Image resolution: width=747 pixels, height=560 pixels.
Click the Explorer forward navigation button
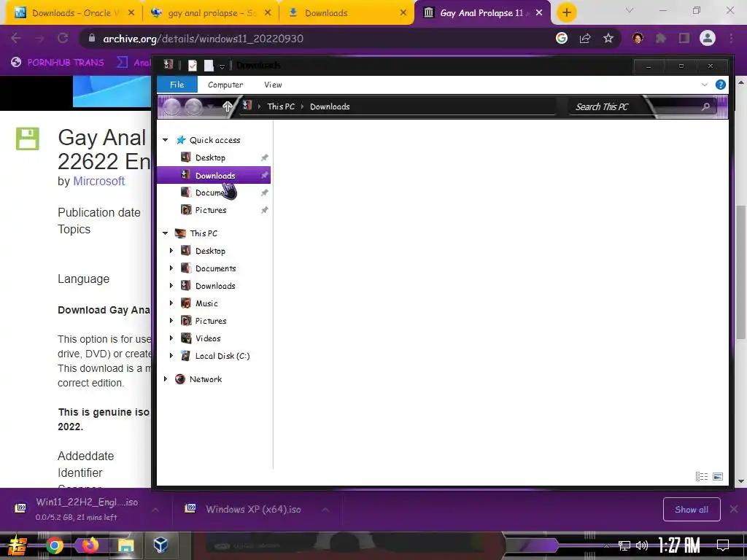click(193, 106)
